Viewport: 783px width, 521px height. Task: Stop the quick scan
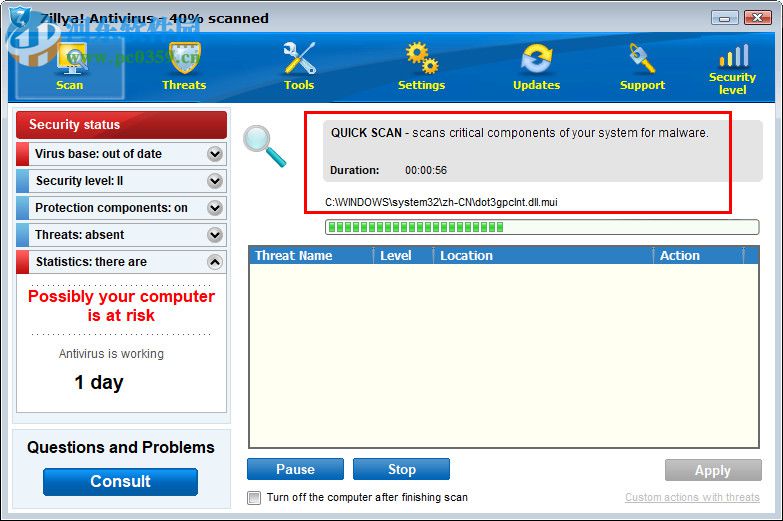401,469
